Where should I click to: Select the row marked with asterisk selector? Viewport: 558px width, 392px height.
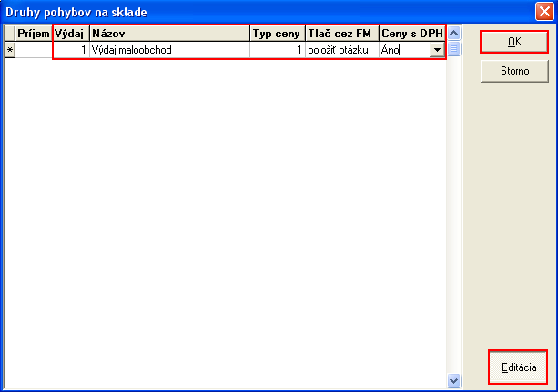[x=10, y=50]
